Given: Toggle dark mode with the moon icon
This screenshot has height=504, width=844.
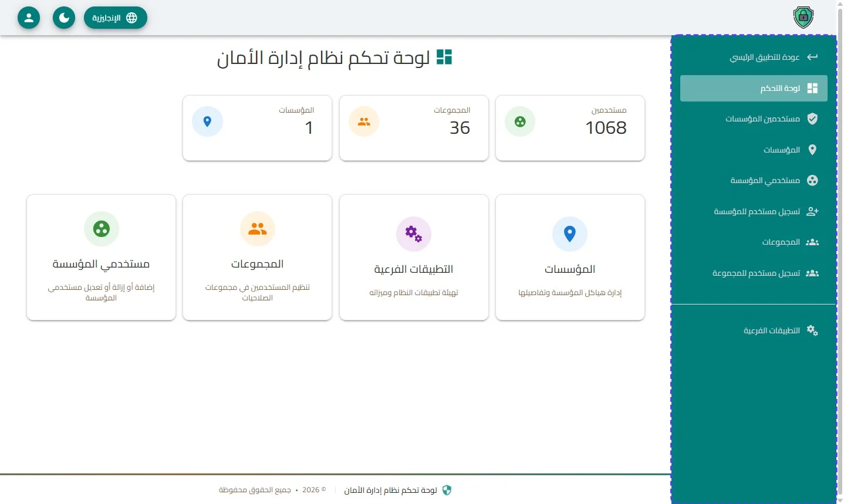Looking at the screenshot, I should coord(64,18).
